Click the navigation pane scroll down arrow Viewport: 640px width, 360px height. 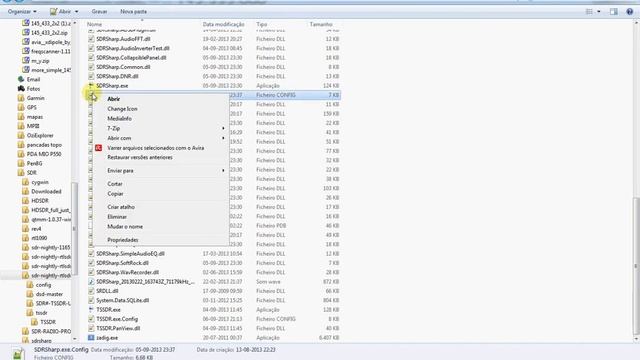[x=74, y=339]
